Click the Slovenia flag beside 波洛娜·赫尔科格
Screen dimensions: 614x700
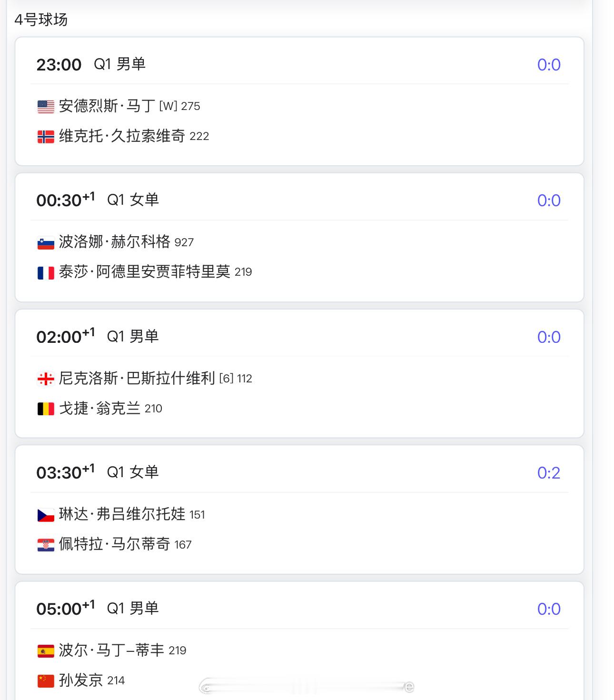point(46,242)
